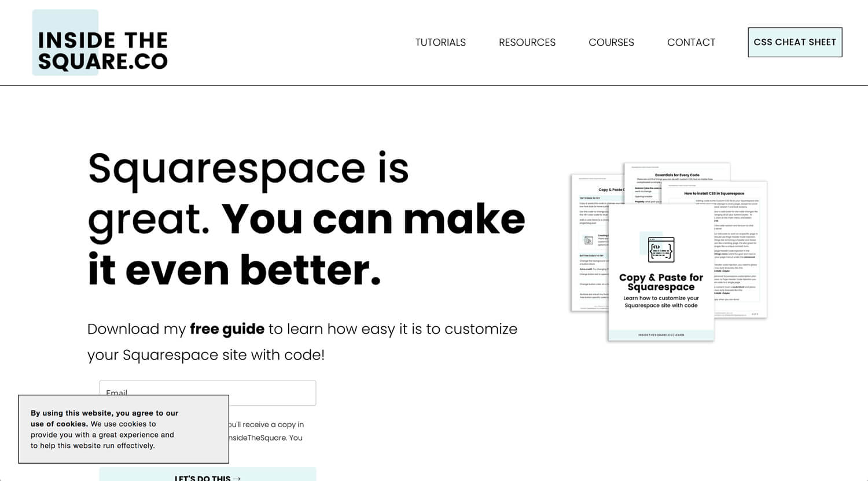Click the code window icon on guide cover
Image resolution: width=868 pixels, height=481 pixels.
661,250
